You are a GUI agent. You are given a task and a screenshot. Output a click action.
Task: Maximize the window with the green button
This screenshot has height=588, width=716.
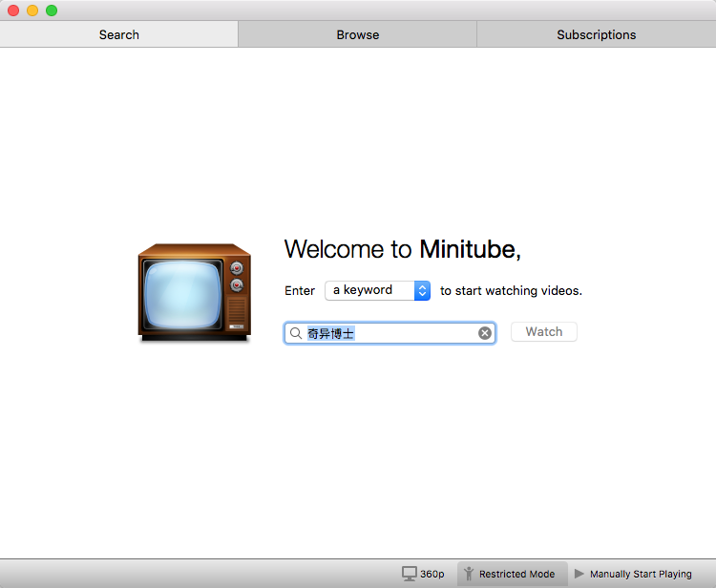52,10
